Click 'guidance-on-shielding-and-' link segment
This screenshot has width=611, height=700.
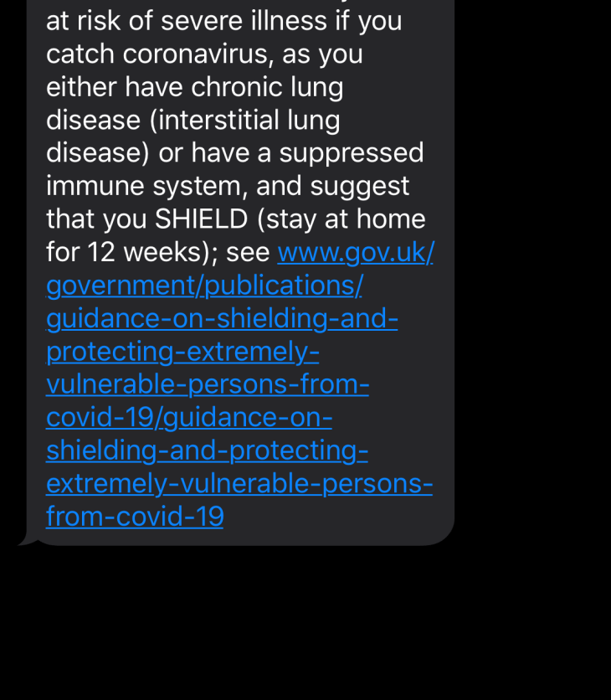pyautogui.click(x=222, y=318)
